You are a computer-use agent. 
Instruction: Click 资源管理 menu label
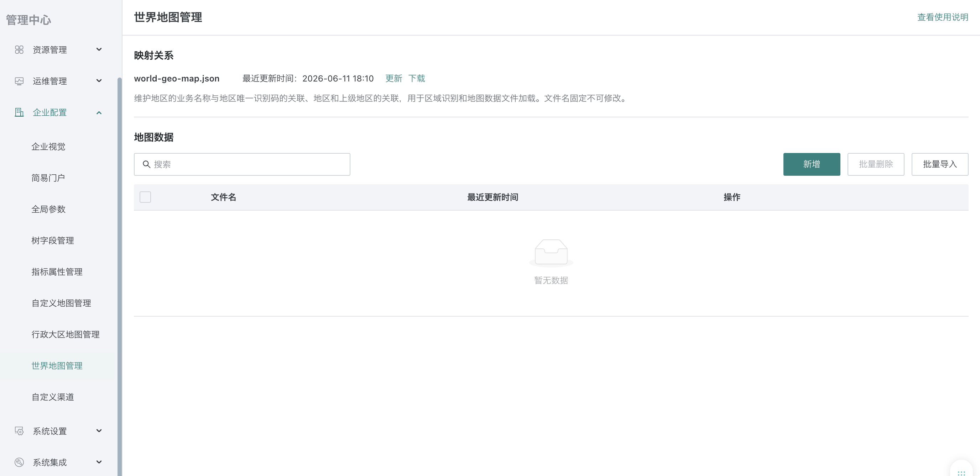point(50,50)
